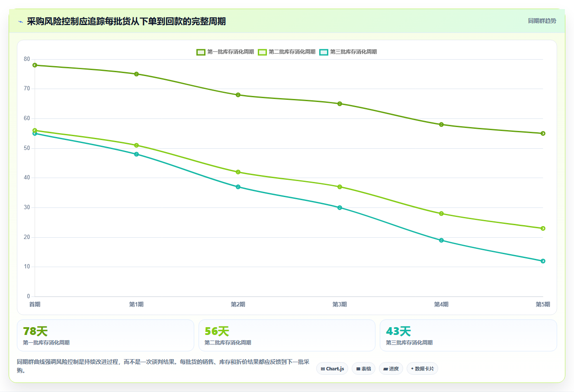Click third-batch data point at 第1期
The height and width of the screenshot is (392, 574).
[x=136, y=154]
